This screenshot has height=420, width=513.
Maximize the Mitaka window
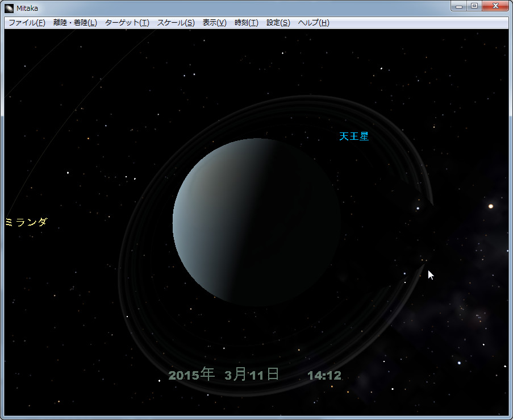click(x=474, y=6)
